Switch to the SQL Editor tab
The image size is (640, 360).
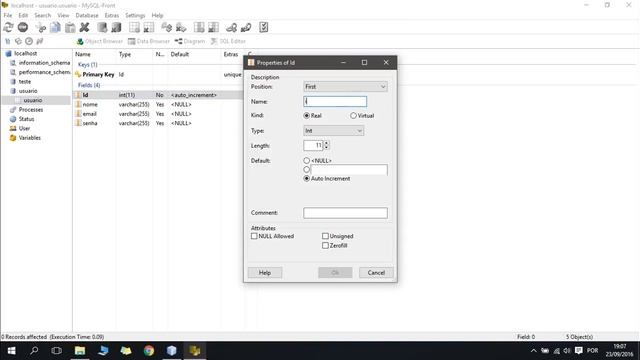coord(228,41)
